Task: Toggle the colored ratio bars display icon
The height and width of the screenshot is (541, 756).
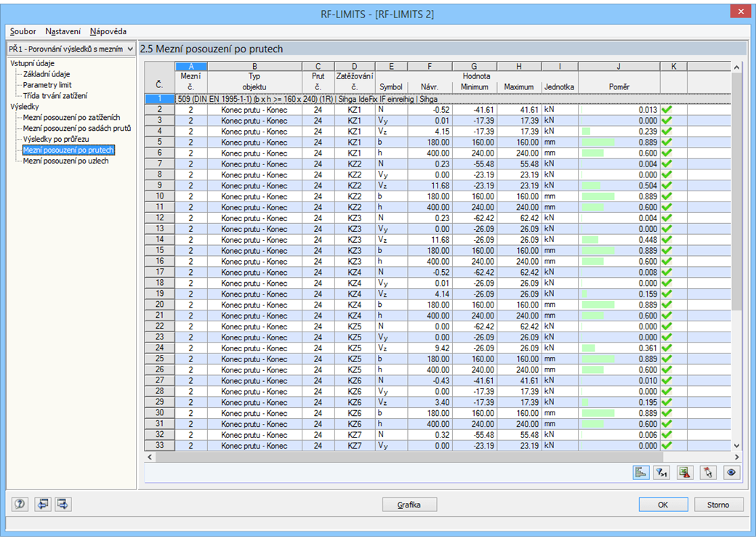Action: click(640, 473)
